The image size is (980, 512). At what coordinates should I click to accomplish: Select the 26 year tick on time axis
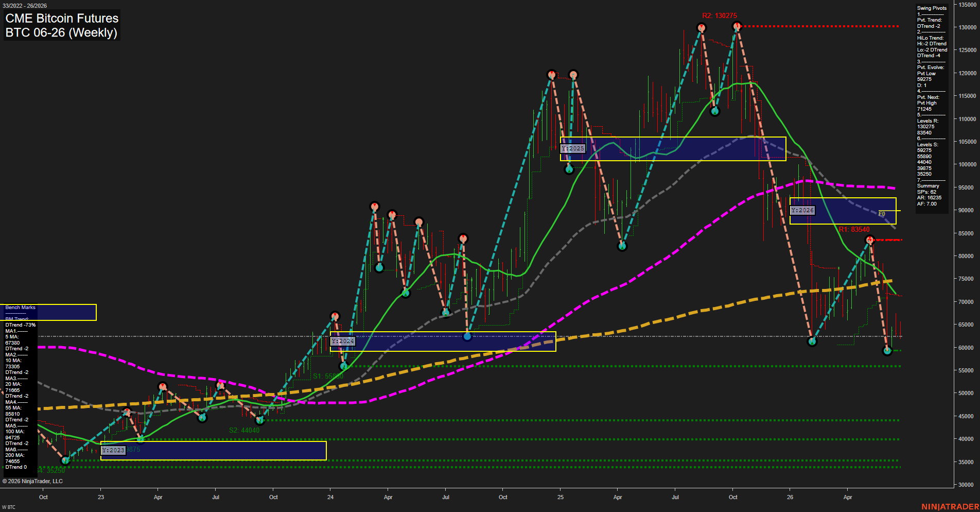click(x=790, y=497)
